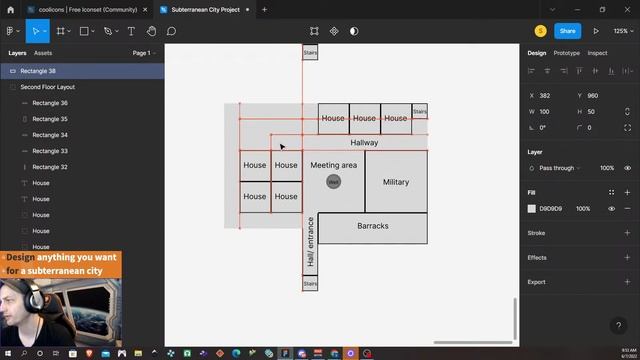The image size is (640, 360).
Task: Open fill styles grid icon
Action: pyautogui.click(x=611, y=192)
